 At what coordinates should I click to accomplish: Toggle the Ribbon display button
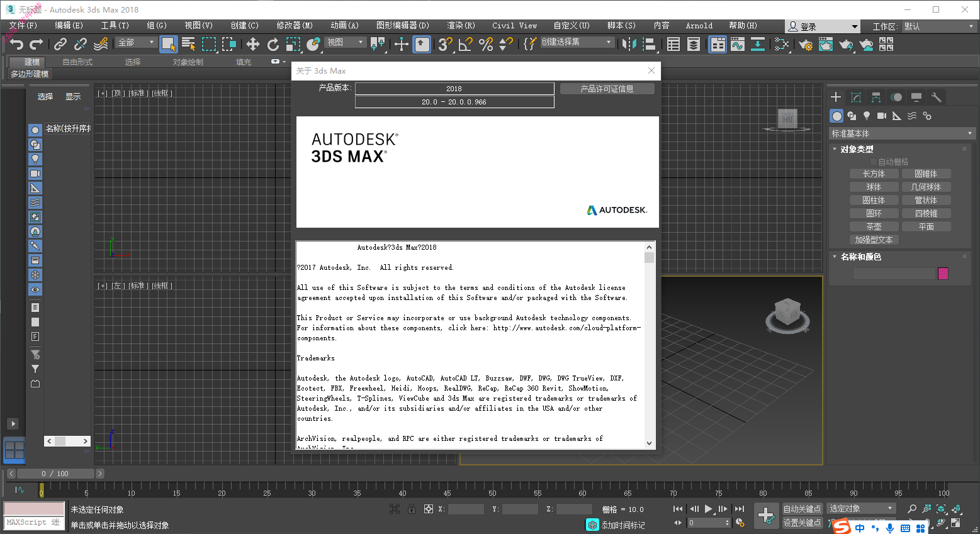pyautogui.click(x=718, y=44)
